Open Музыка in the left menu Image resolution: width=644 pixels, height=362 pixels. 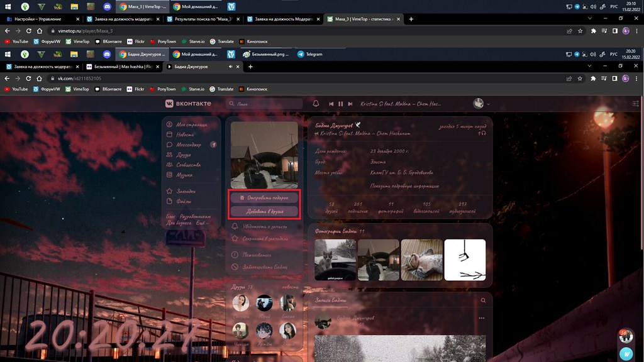(184, 175)
